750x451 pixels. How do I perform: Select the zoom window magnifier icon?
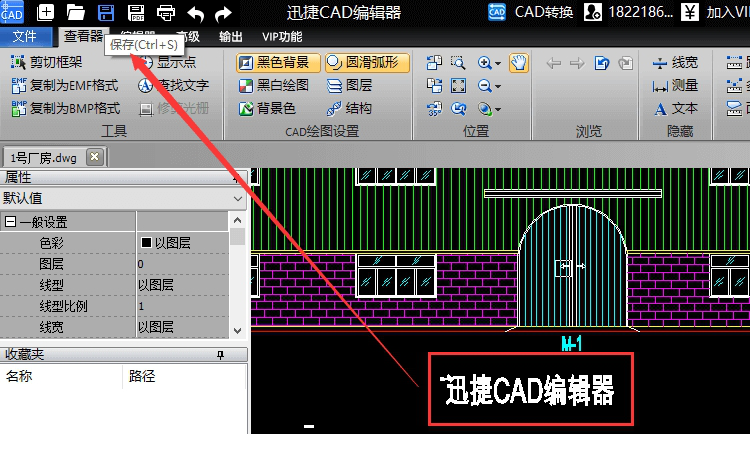(x=458, y=63)
